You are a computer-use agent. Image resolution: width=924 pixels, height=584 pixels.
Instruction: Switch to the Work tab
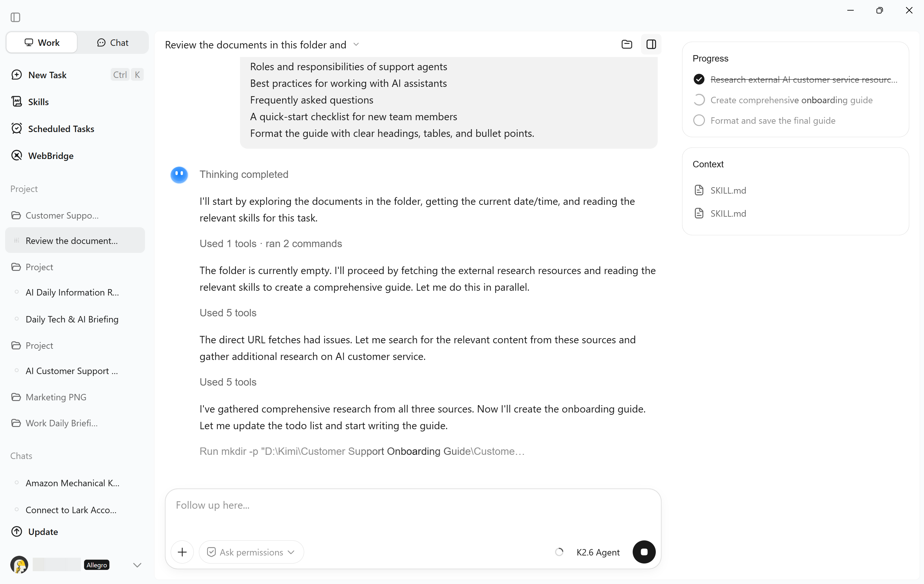point(42,43)
